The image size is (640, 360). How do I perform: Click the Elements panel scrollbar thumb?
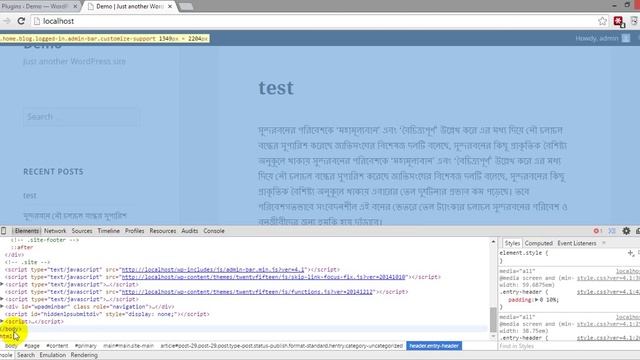[493, 320]
